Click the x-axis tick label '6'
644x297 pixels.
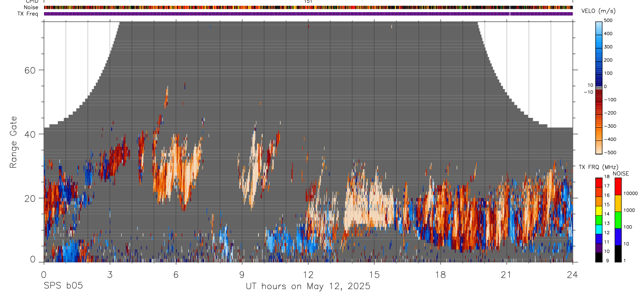pyautogui.click(x=176, y=274)
